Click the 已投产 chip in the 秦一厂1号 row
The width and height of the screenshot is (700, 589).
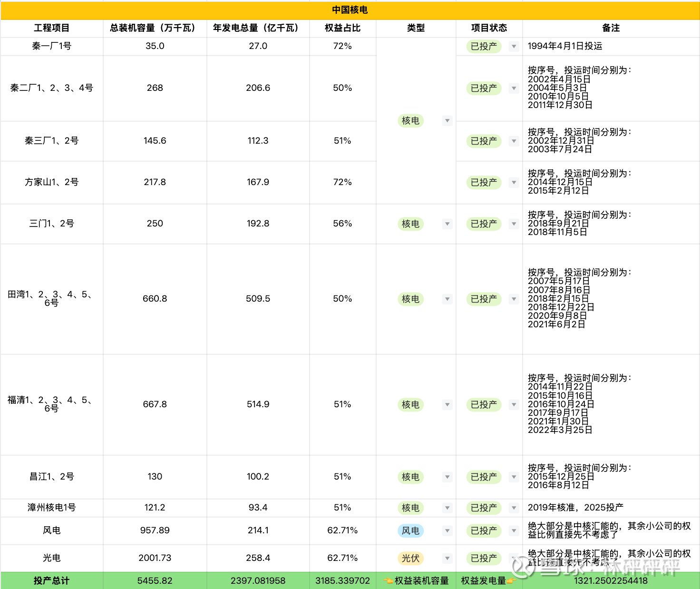(484, 47)
